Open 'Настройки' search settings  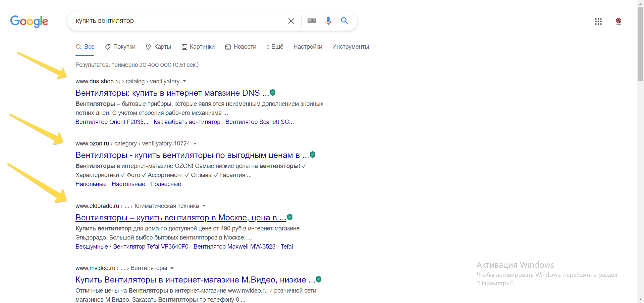coord(308,47)
